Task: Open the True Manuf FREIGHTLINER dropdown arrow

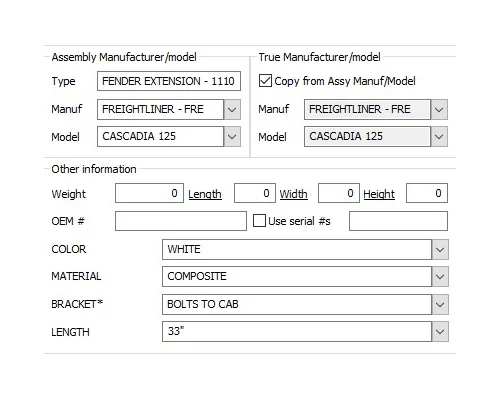Action: (439, 109)
